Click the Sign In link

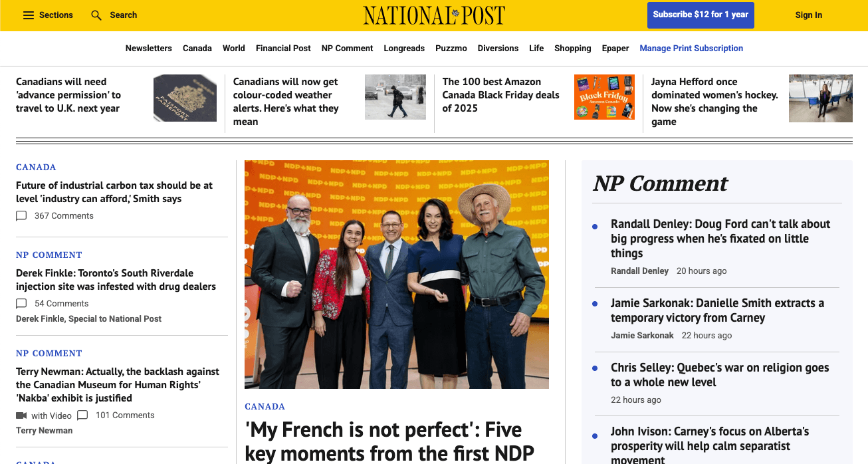[808, 15]
